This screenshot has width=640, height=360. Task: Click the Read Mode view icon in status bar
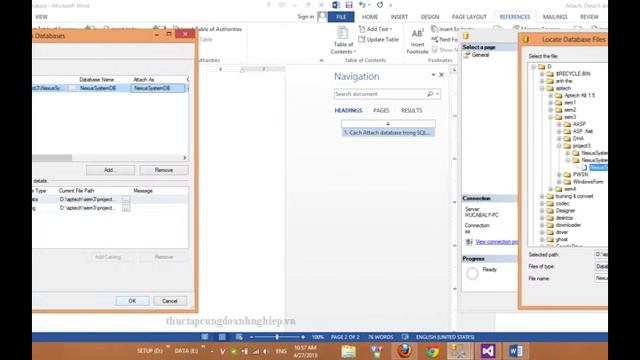click(x=205, y=337)
